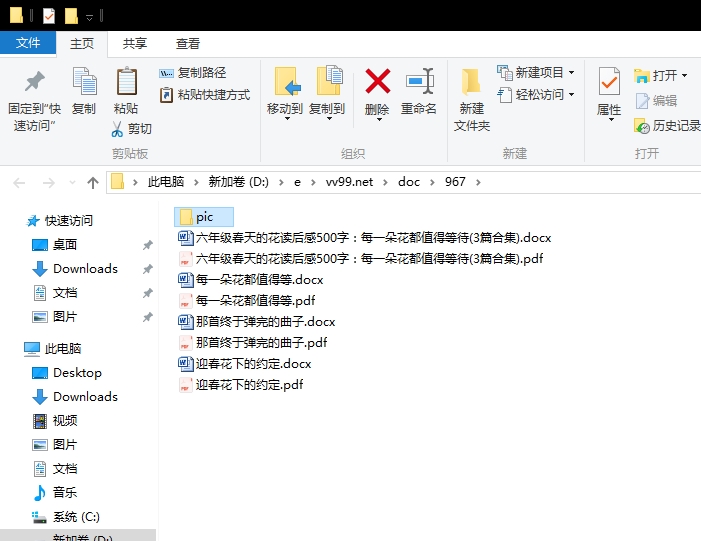Viewport: 701px width, 541px height.
Task: Open 音乐 in navigation pane
Action: (x=55, y=493)
